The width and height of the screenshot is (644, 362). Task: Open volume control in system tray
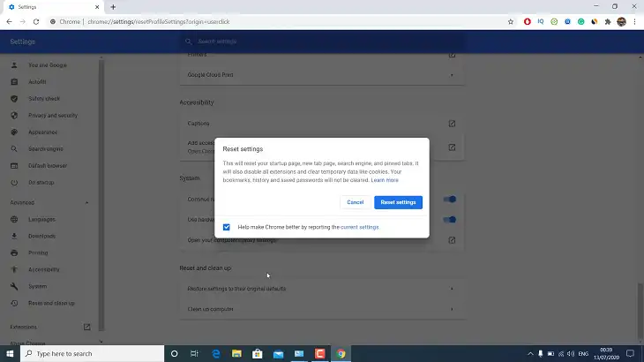[571, 354]
